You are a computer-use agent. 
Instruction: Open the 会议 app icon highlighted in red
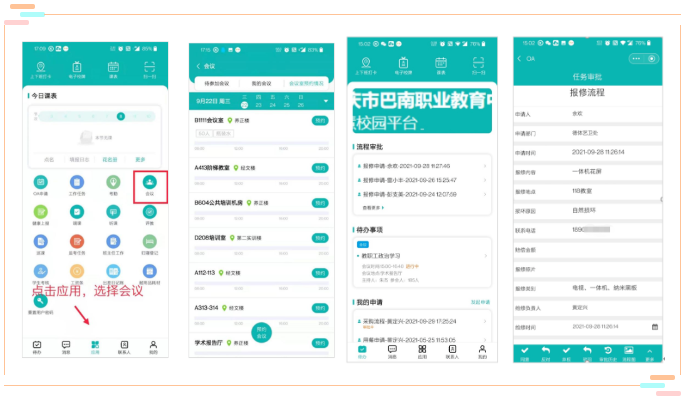click(148, 186)
